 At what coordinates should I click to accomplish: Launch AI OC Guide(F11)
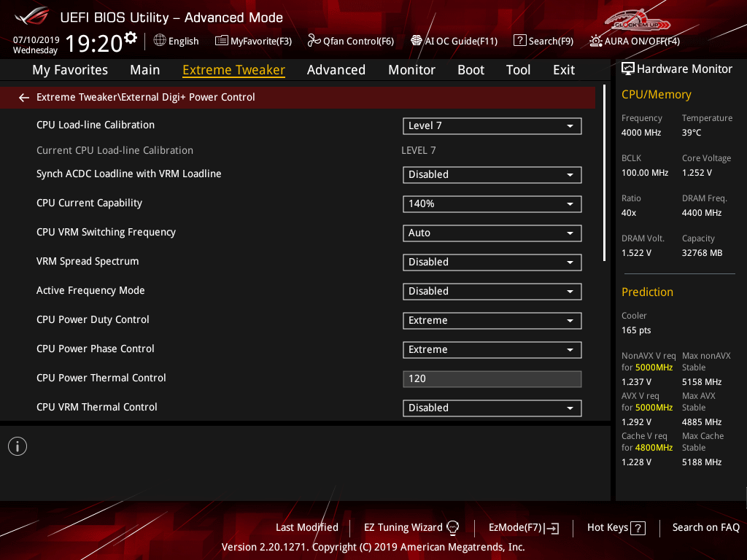tap(417, 41)
